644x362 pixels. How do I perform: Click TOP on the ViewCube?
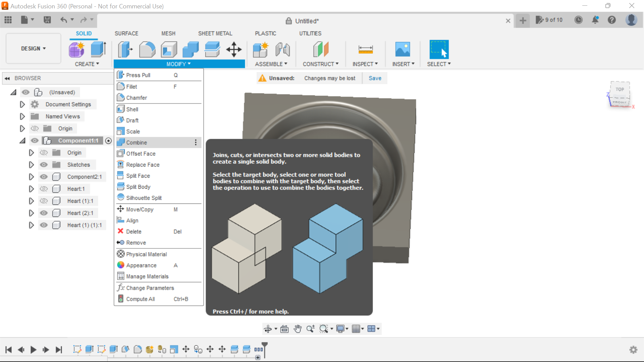pyautogui.click(x=620, y=89)
